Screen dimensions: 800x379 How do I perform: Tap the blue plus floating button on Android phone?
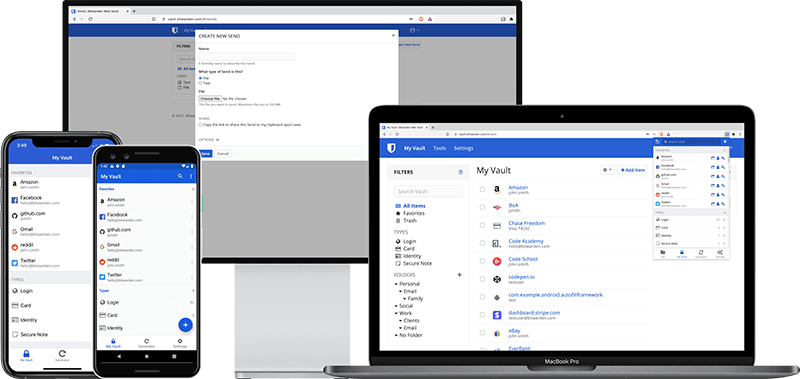pyautogui.click(x=185, y=324)
